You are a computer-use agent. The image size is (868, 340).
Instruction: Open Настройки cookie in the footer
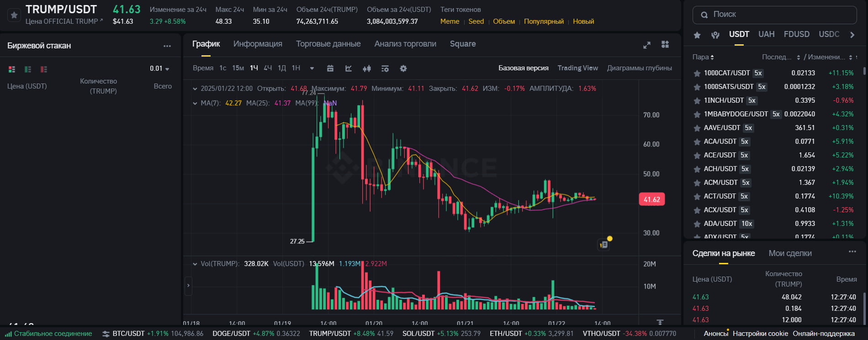[760, 334]
